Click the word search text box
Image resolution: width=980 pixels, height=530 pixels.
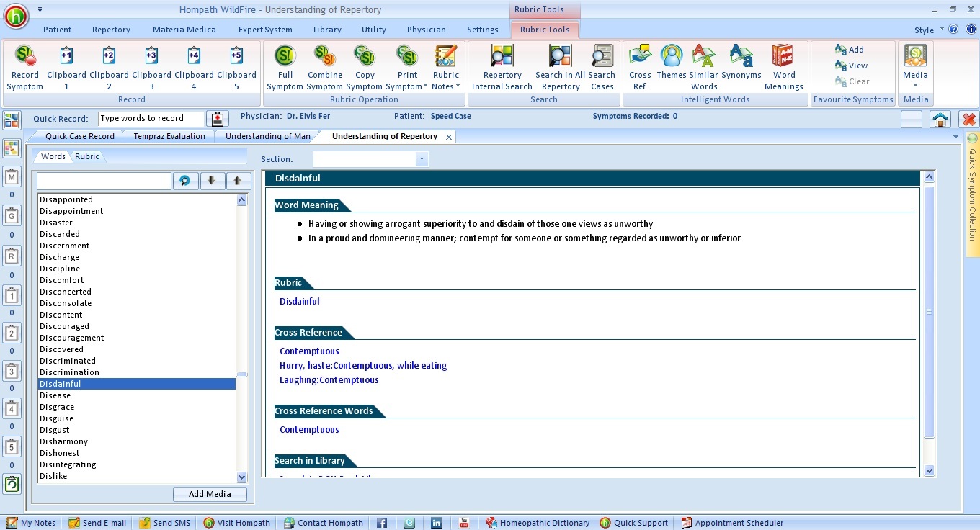tap(104, 181)
